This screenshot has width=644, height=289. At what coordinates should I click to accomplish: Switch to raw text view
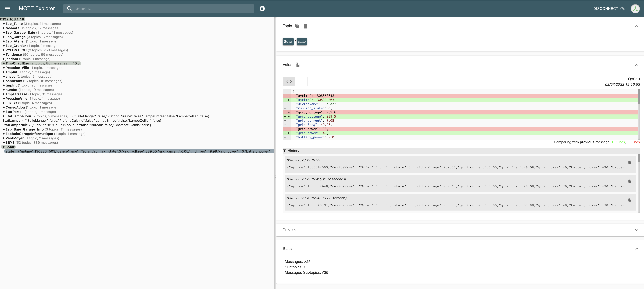(x=302, y=81)
